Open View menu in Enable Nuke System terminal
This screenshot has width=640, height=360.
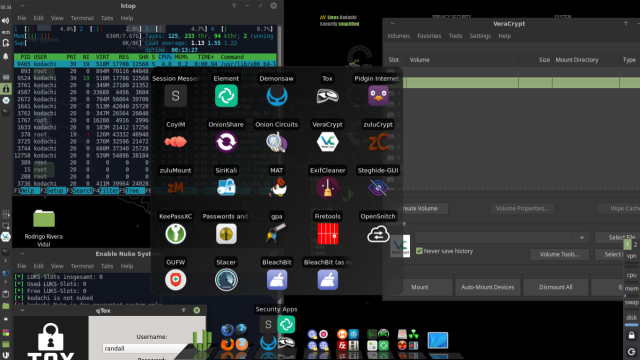[57, 266]
